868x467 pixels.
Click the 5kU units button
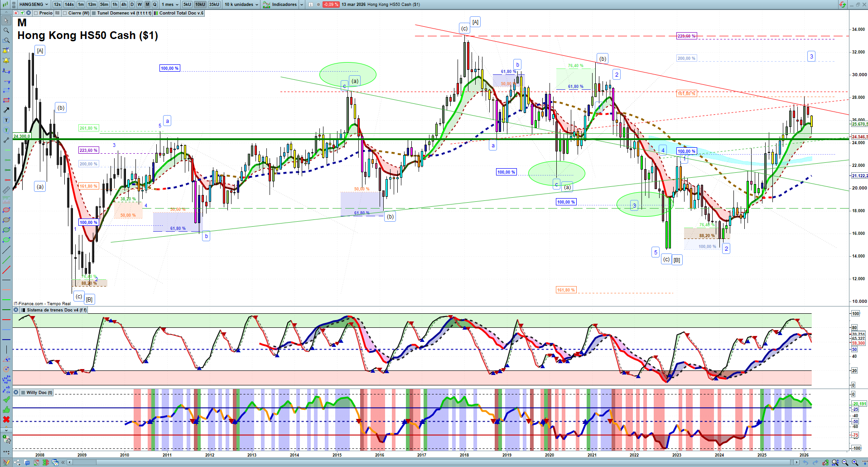point(187,5)
